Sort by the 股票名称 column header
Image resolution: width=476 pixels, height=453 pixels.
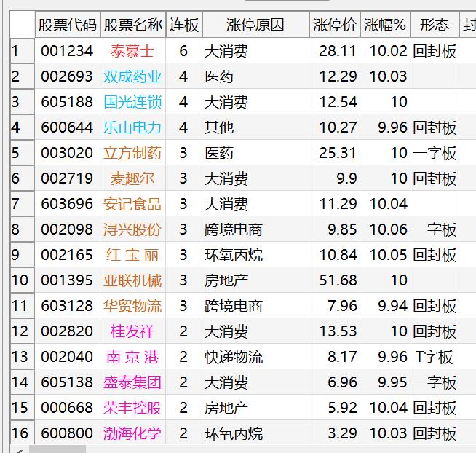pyautogui.click(x=133, y=25)
